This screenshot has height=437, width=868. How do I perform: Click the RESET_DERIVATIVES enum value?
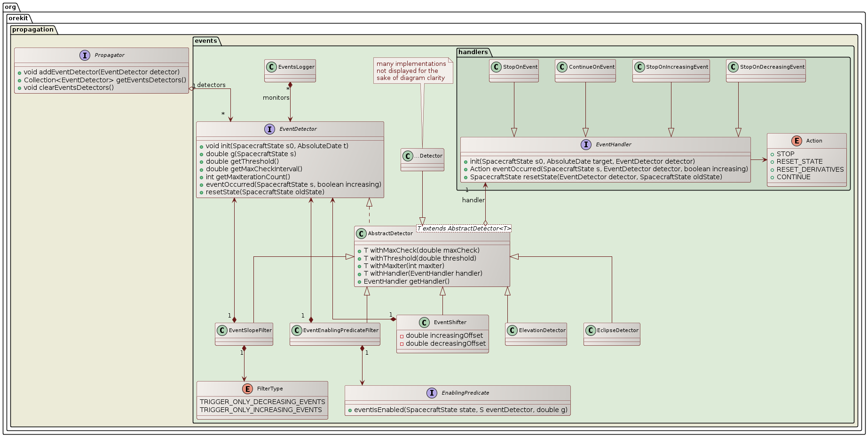810,169
